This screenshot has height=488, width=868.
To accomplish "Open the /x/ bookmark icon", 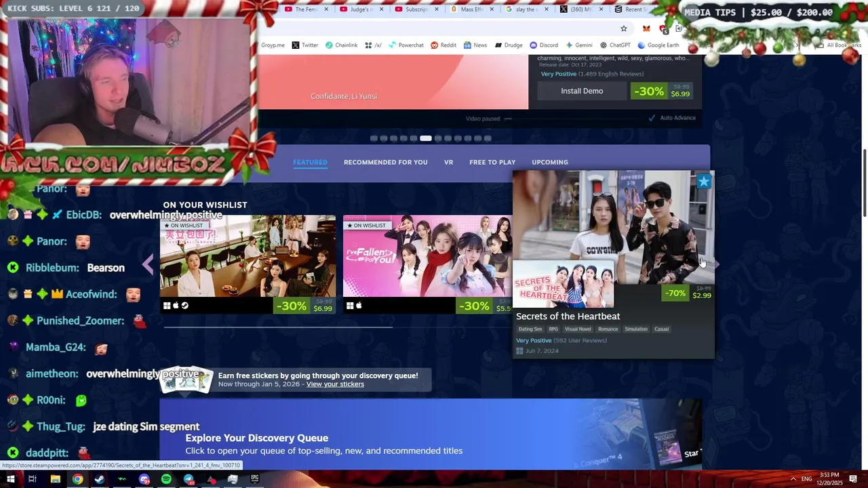I will pos(368,45).
